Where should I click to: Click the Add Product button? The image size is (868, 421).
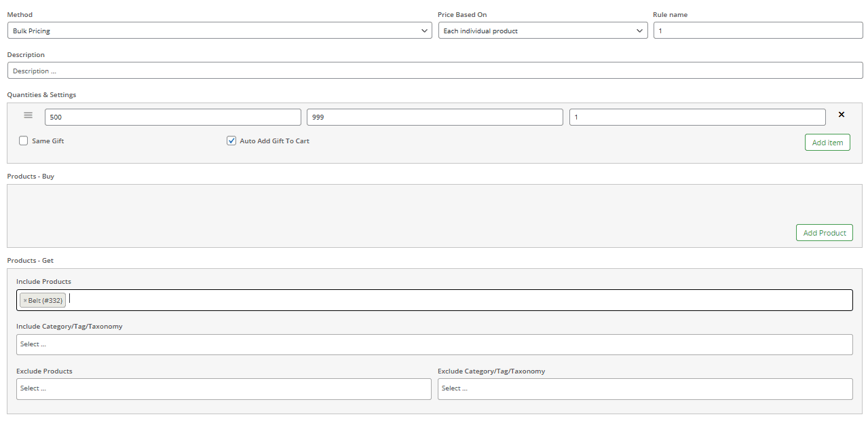tap(824, 233)
